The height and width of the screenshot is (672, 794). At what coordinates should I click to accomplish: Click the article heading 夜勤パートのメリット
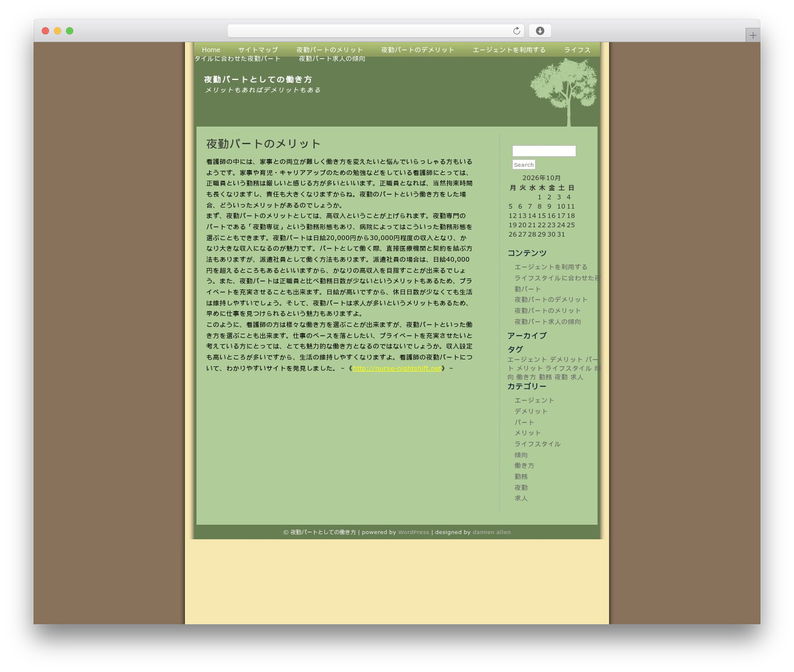pyautogui.click(x=264, y=144)
